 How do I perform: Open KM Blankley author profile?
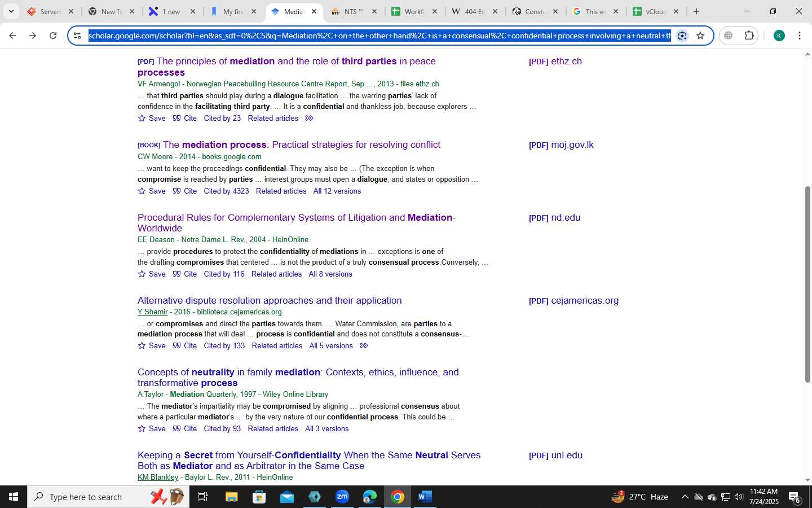(158, 477)
